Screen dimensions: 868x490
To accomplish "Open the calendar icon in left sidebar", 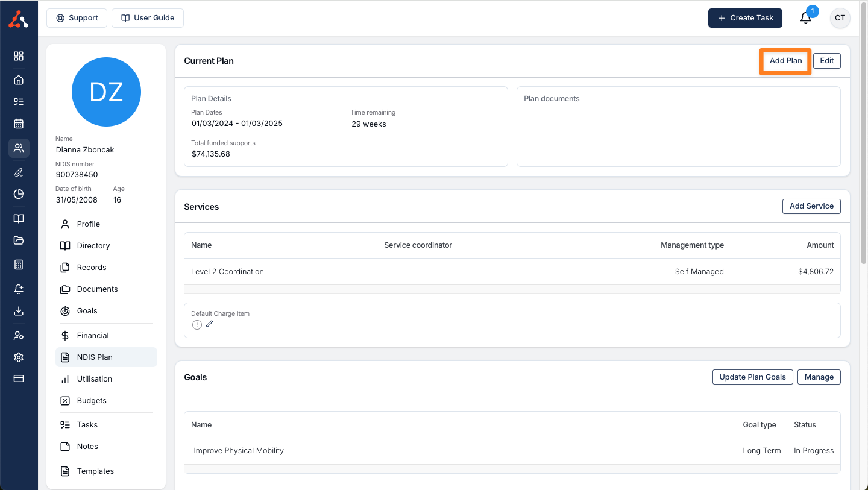I will (19, 124).
